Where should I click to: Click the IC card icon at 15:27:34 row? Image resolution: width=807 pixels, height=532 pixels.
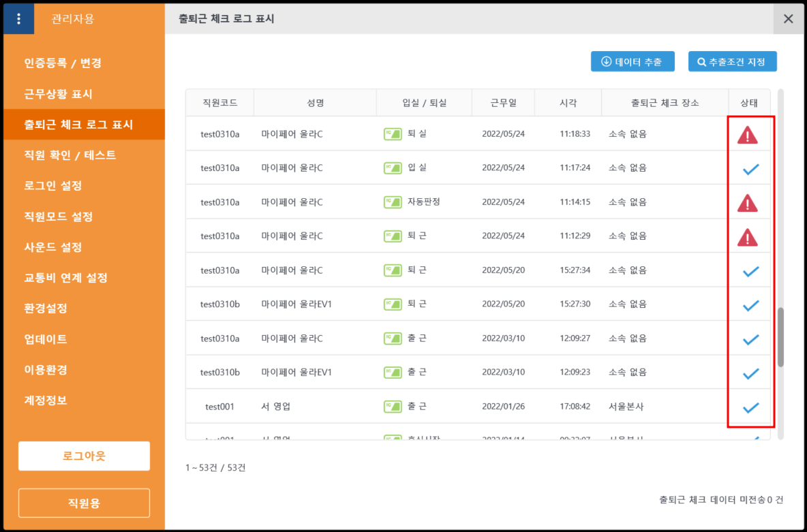click(x=393, y=270)
